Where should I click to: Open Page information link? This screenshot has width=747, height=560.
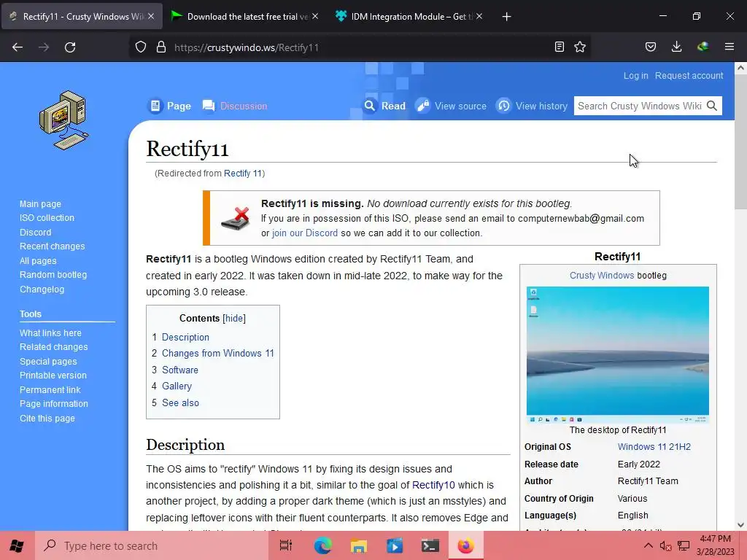(54, 403)
